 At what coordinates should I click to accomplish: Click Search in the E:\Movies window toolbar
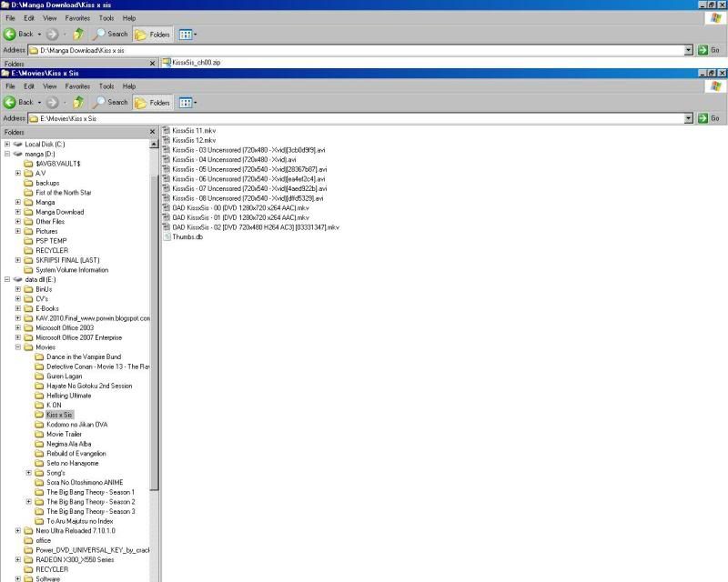(x=112, y=102)
